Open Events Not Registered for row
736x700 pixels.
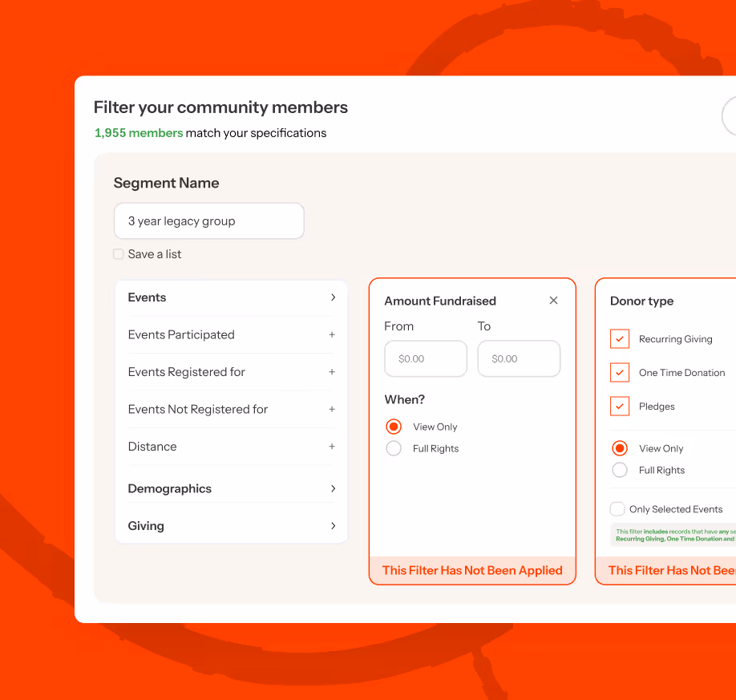pyautogui.click(x=232, y=410)
